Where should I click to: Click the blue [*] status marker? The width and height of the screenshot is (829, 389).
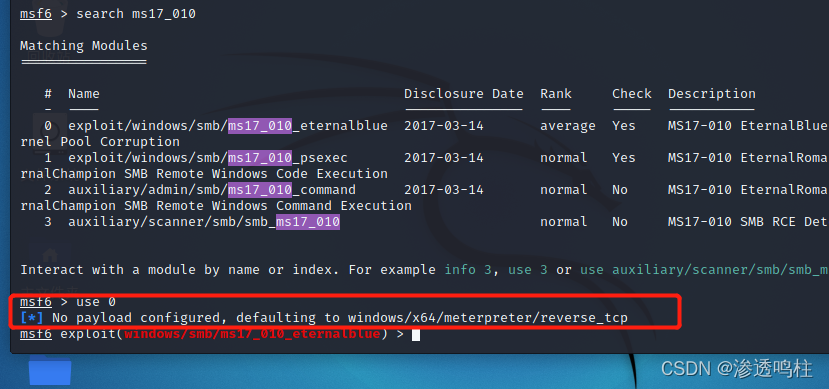pos(32,318)
